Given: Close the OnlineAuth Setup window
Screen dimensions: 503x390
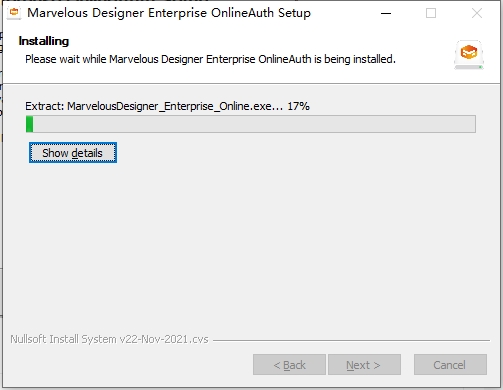Looking at the screenshot, I should point(477,13).
